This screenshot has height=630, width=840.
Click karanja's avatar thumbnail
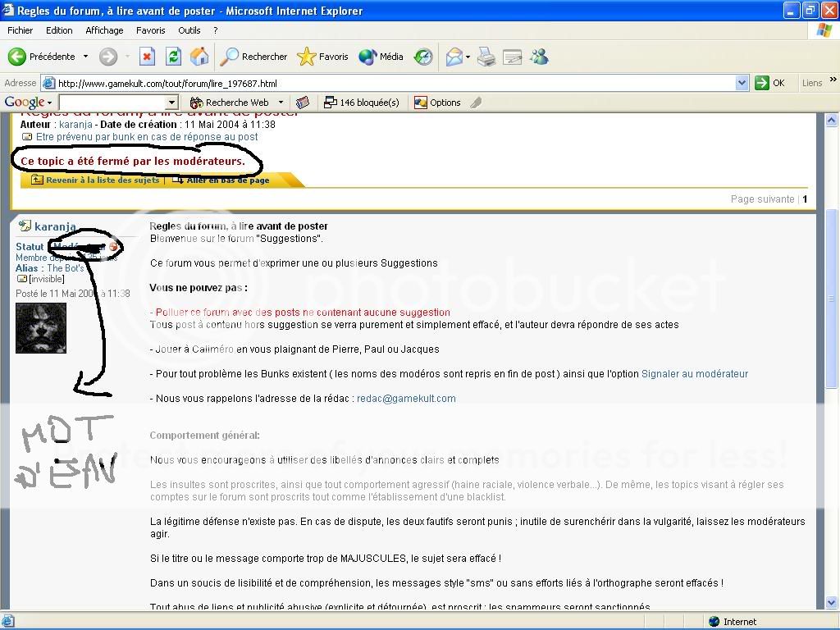41,328
